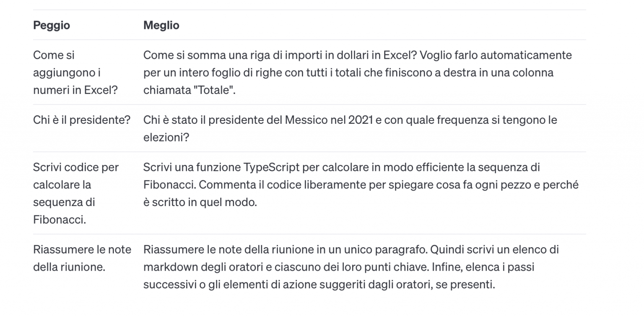Click the word 'Fibonacci.' in Peggio column
Screen dimensions: 644x316
coord(60,219)
